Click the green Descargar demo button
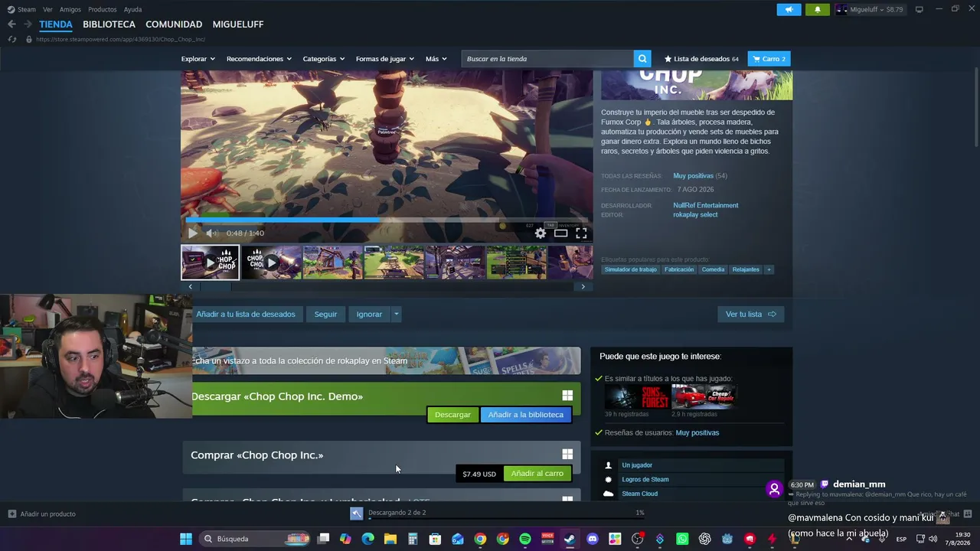 [452, 415]
